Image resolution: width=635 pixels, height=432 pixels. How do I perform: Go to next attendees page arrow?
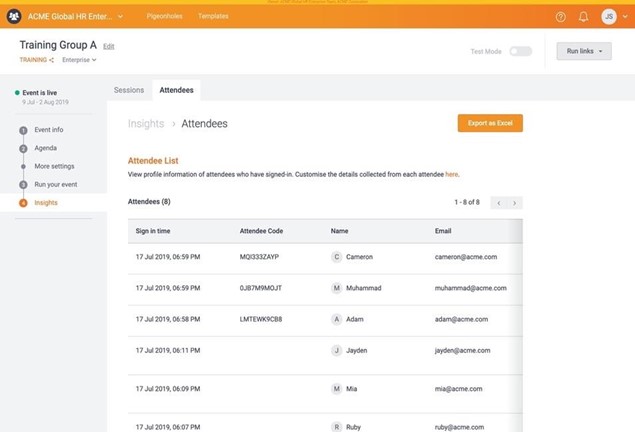(x=515, y=203)
